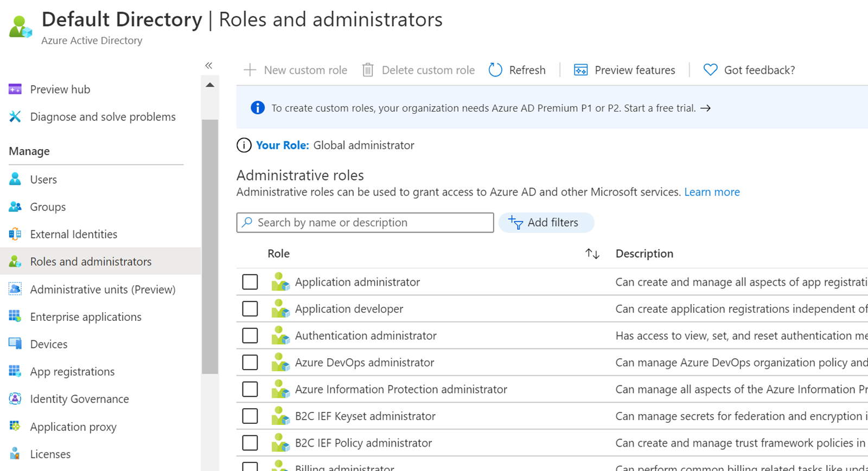Check the B2C IEF Keyset administrator checkbox
The image size is (868, 471).
[250, 416]
